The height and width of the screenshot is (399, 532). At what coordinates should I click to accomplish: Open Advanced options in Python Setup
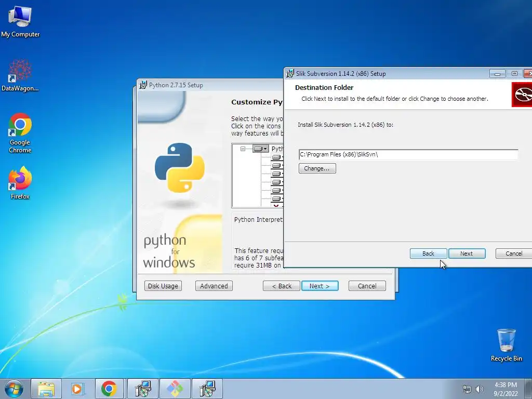pos(214,286)
